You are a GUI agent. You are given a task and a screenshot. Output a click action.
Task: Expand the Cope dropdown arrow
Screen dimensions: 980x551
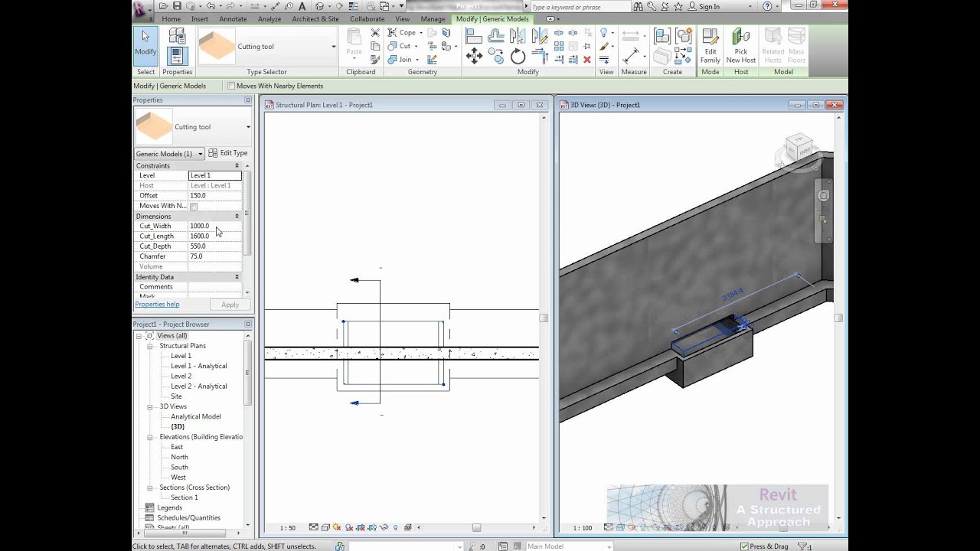point(421,32)
